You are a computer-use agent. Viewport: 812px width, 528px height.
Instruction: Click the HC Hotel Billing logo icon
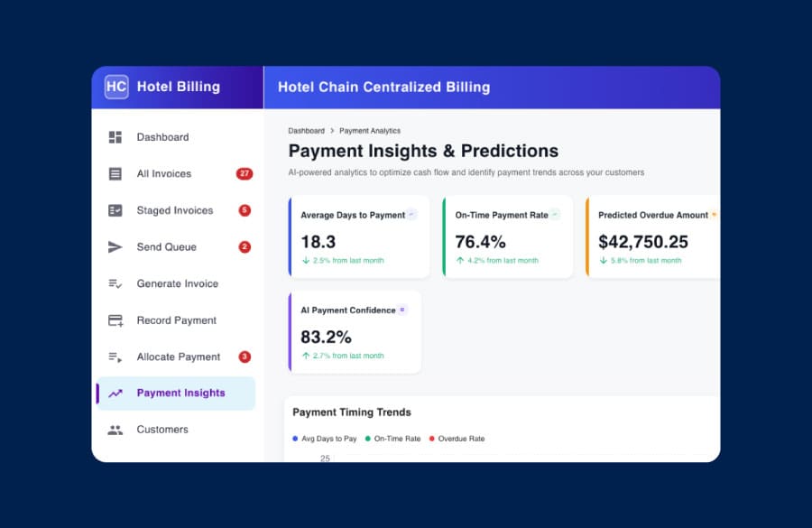point(115,87)
